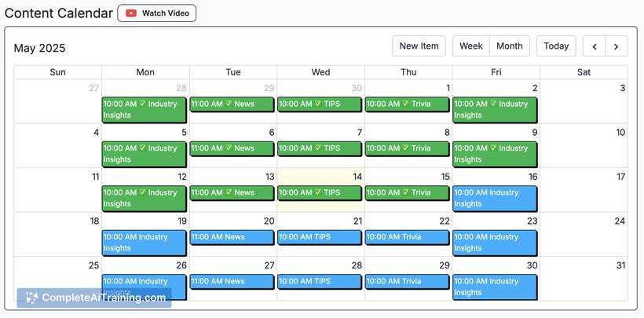The image size is (644, 318).
Task: Jump to Today
Action: point(556,46)
